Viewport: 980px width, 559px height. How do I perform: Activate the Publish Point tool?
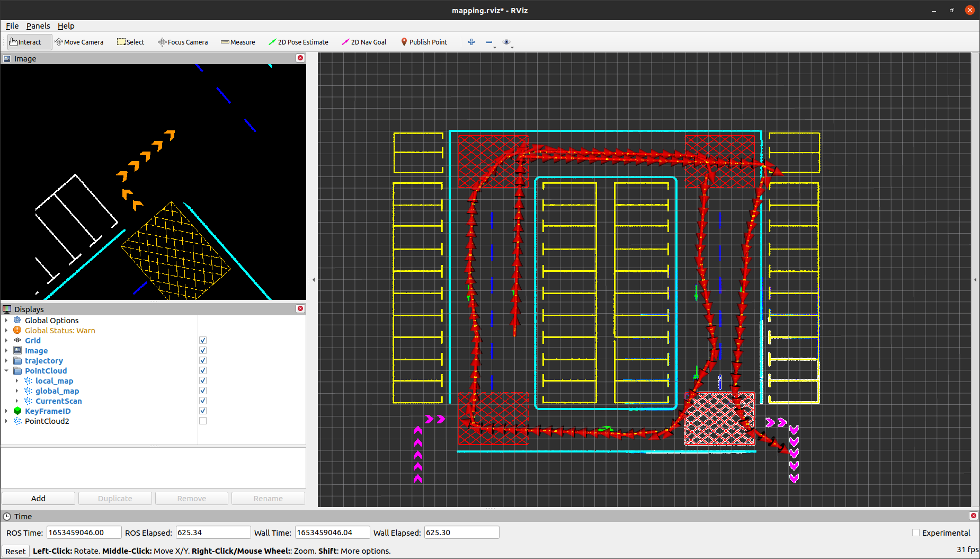tap(424, 42)
